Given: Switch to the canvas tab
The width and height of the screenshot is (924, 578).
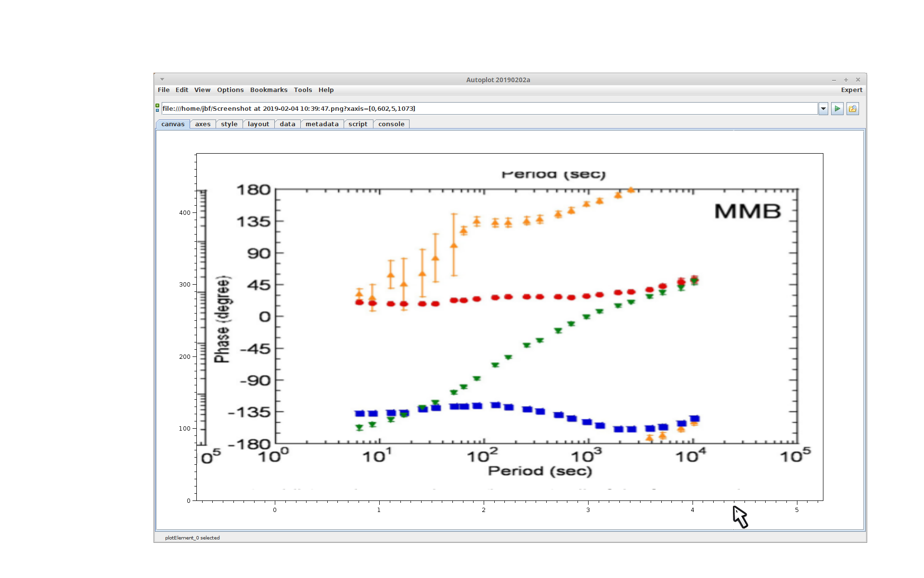Looking at the screenshot, I should click(x=173, y=124).
